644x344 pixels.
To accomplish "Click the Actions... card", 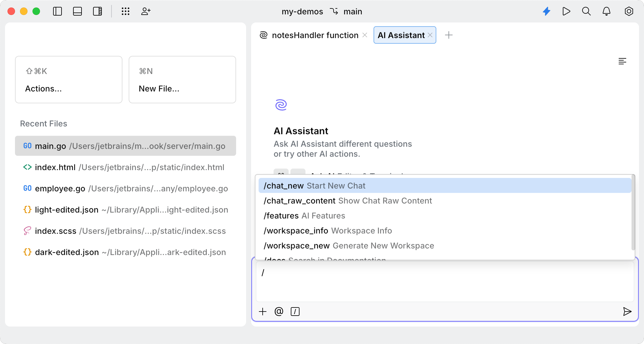I will [x=69, y=80].
